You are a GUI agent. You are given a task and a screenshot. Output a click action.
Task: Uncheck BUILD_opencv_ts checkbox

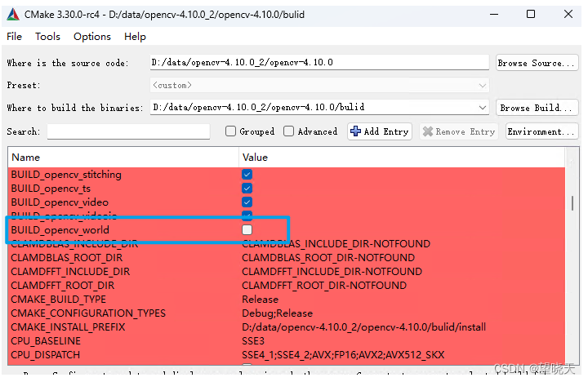coord(247,189)
